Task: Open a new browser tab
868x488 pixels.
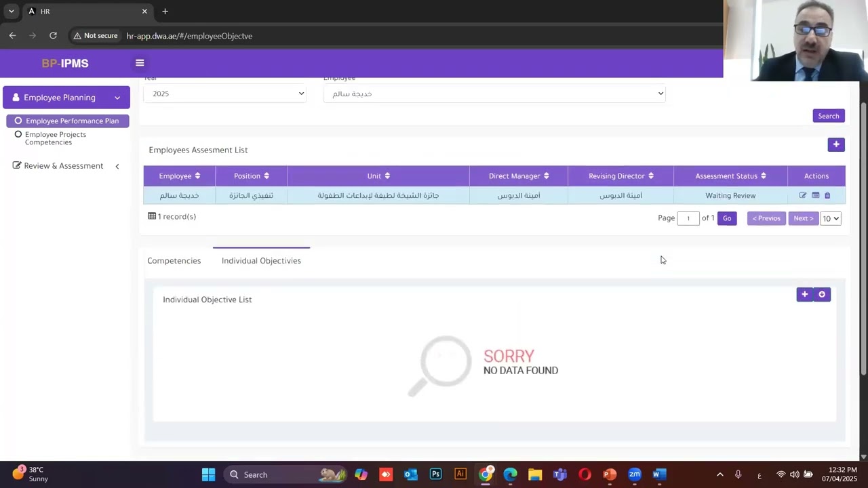Action: coord(165,12)
